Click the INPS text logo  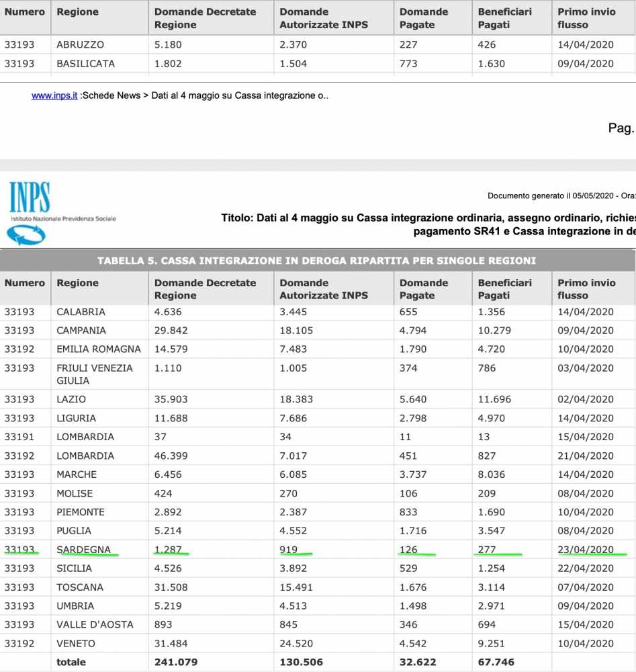(30, 198)
